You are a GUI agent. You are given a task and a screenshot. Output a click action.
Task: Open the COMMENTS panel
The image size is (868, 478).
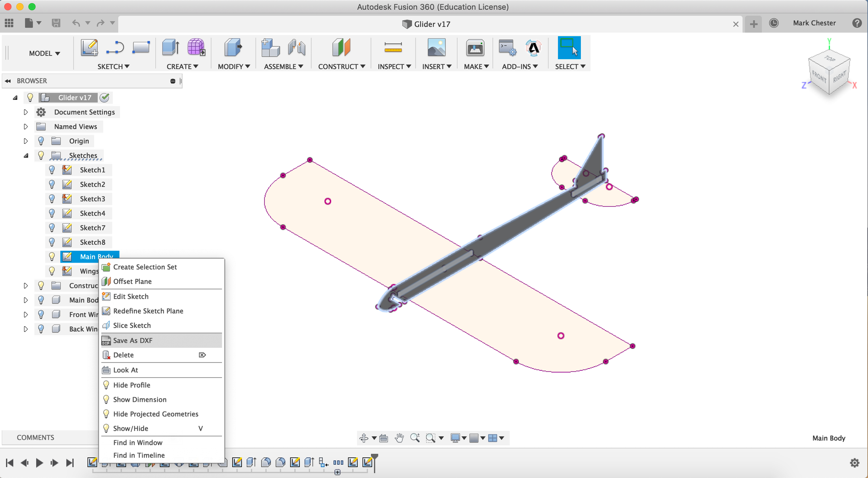point(35,437)
